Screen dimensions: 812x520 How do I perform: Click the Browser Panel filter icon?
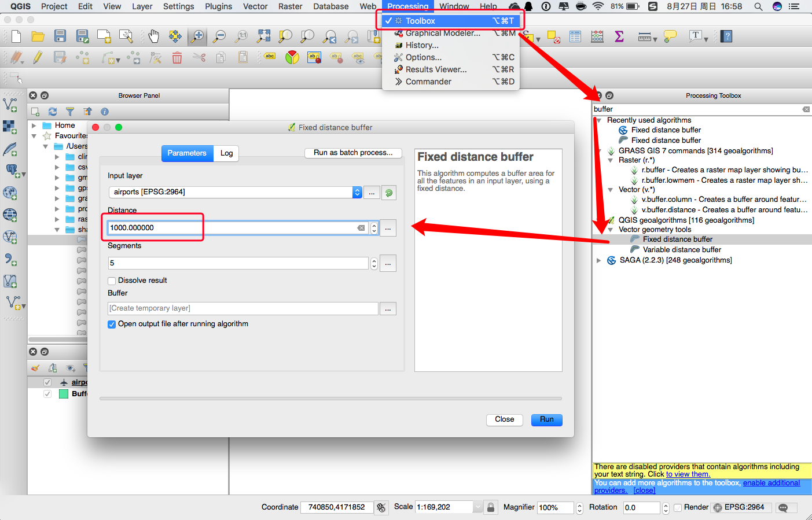click(x=70, y=112)
